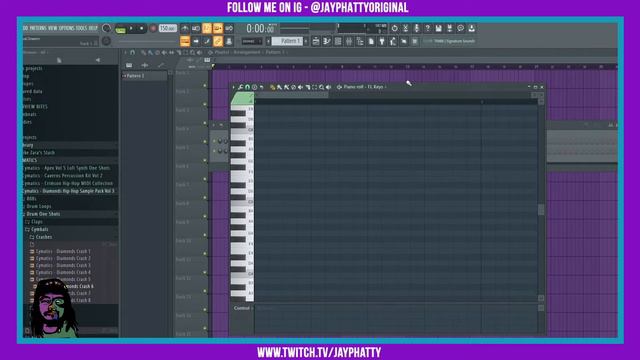Select the magnet snap icon in Playlist toolbar
This screenshot has width=640, height=360.
[x=132, y=53]
